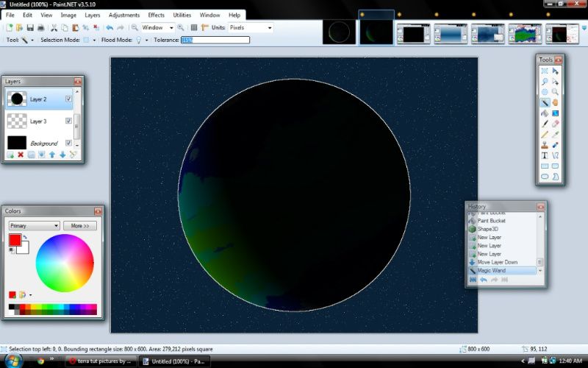588x368 pixels.
Task: Click Move Layer Up arrow
Action: pos(52,155)
